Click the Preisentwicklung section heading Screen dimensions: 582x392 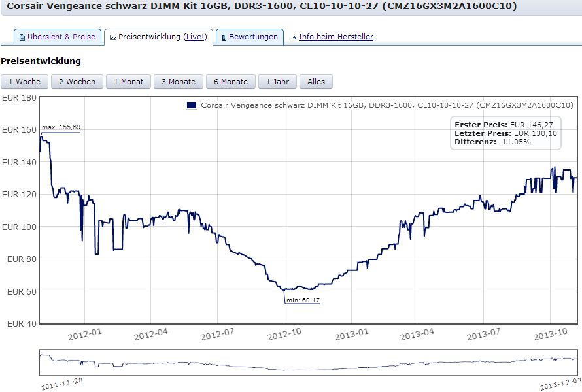pyautogui.click(x=41, y=61)
